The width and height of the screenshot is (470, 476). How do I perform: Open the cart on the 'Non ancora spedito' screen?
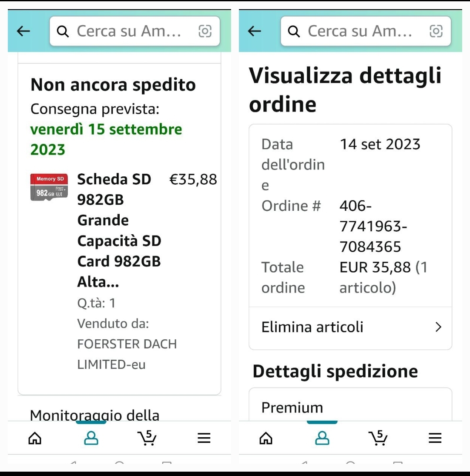[x=147, y=438]
